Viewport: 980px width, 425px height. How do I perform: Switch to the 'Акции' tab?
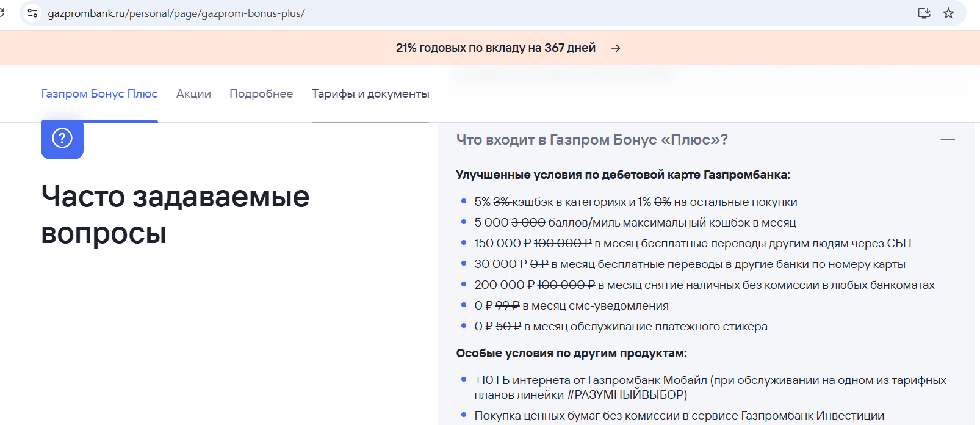pyautogui.click(x=193, y=94)
